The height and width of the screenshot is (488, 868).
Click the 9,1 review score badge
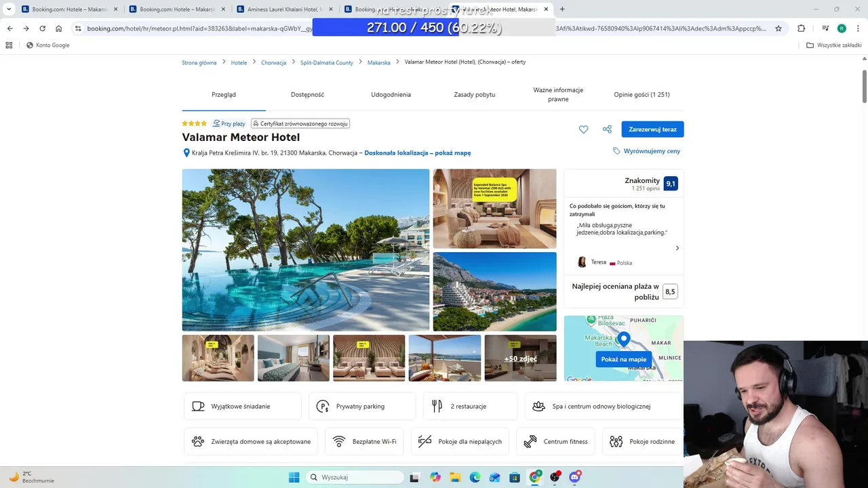(x=671, y=184)
